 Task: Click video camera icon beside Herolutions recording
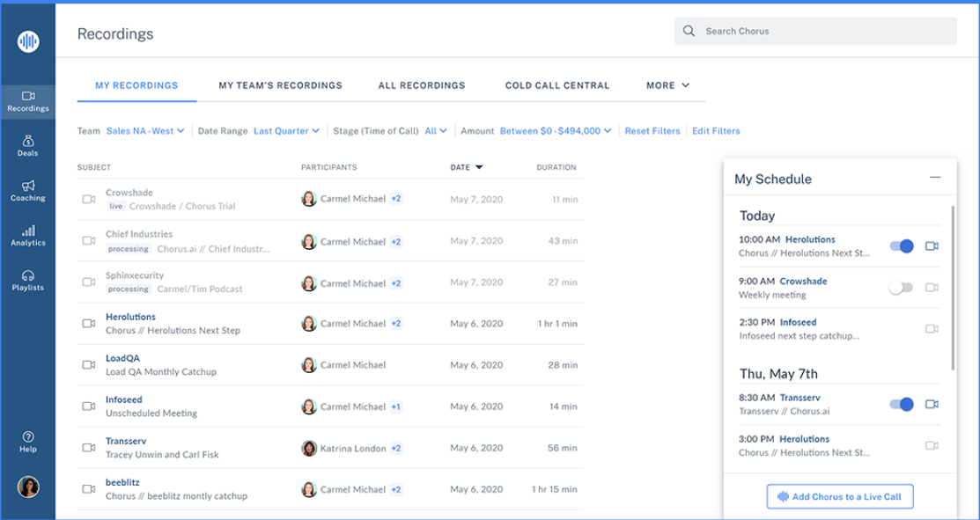point(88,323)
